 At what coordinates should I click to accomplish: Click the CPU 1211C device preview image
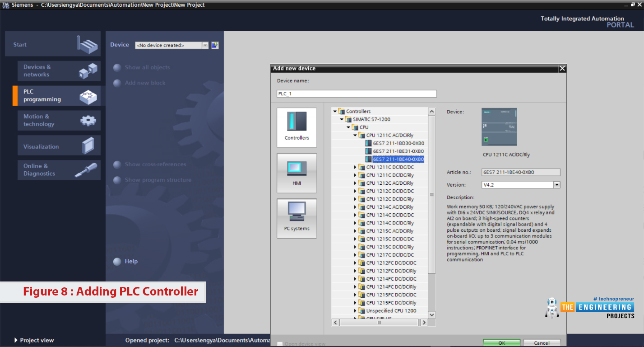click(x=499, y=127)
